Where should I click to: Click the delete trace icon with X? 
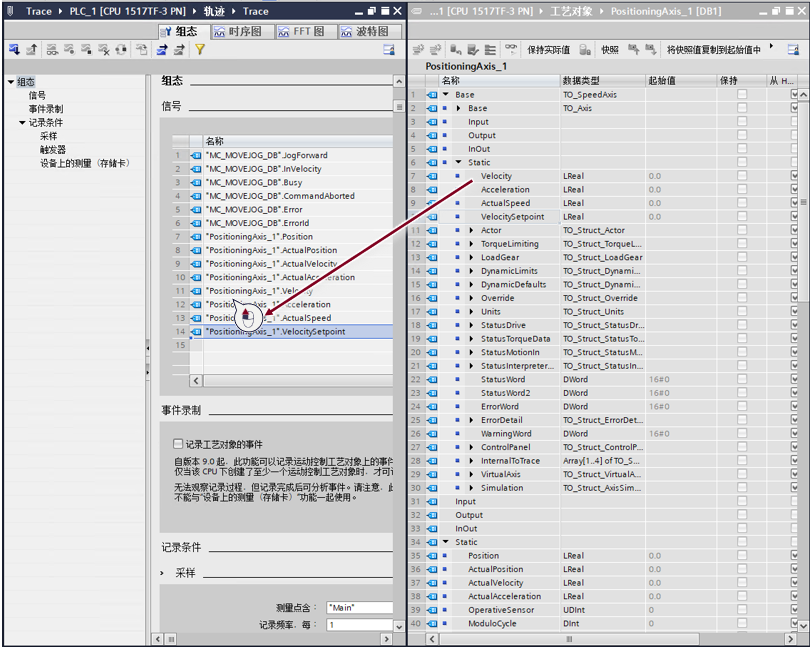click(x=104, y=50)
